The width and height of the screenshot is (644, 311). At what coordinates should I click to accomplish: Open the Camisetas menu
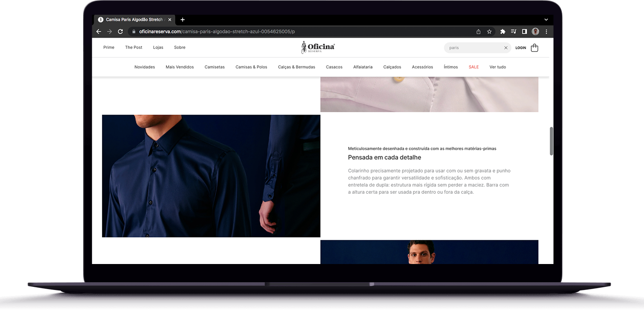215,67
